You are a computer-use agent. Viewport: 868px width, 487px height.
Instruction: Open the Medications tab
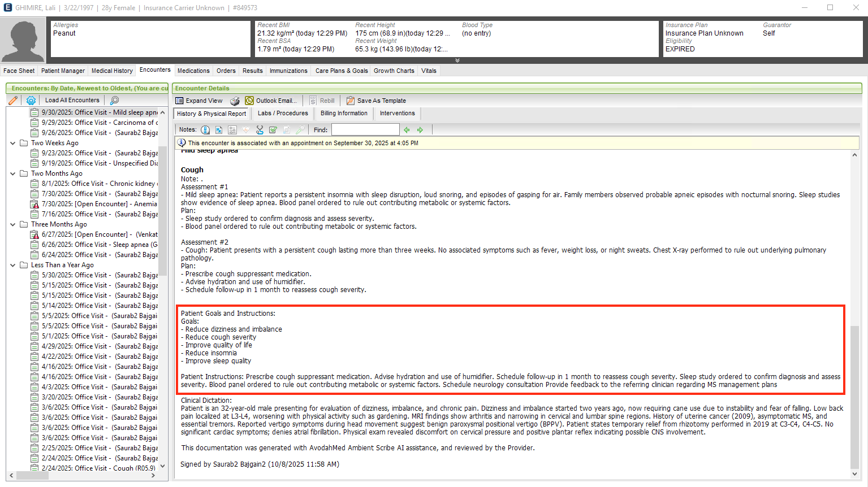193,71
